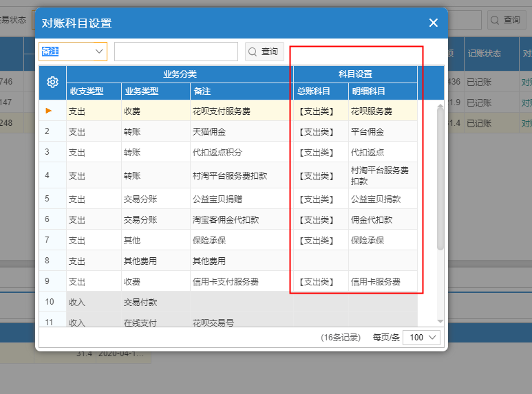Click the 业务类型 column header
Screen dimensions: 532x394
(x=156, y=91)
